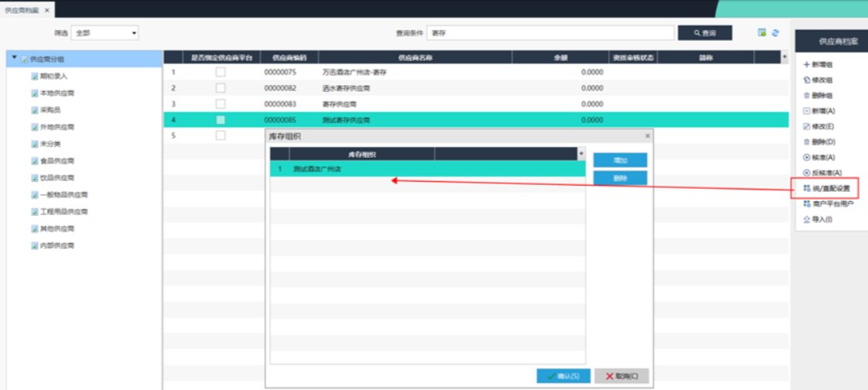Click the 供/直配设置 settings icon
The height and width of the screenshot is (390, 868).
click(806, 189)
